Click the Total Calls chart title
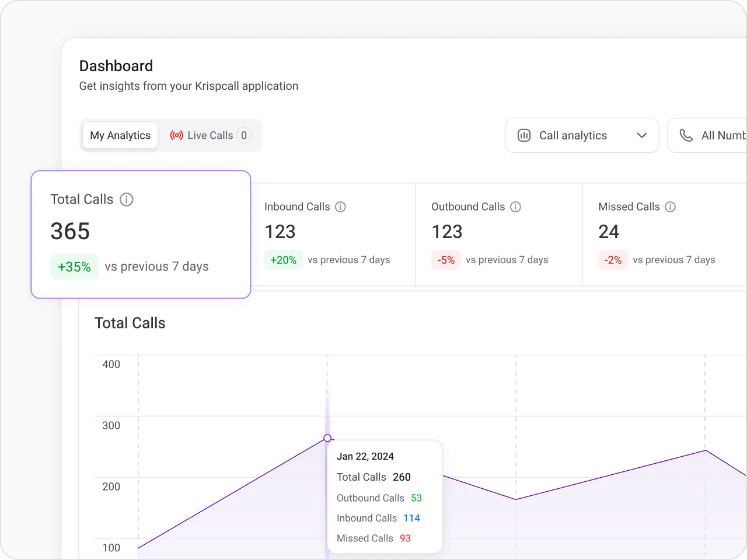Screen dimensions: 747x560 pyautogui.click(x=130, y=323)
